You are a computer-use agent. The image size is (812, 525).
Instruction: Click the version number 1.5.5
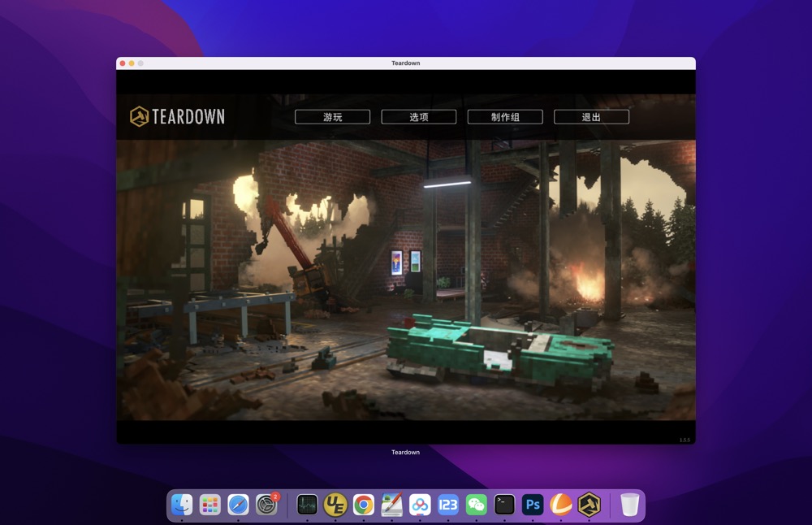point(685,440)
